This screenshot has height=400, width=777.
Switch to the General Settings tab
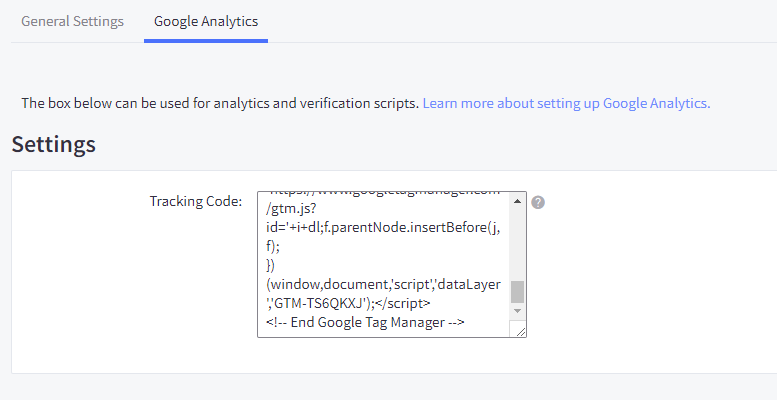72,21
